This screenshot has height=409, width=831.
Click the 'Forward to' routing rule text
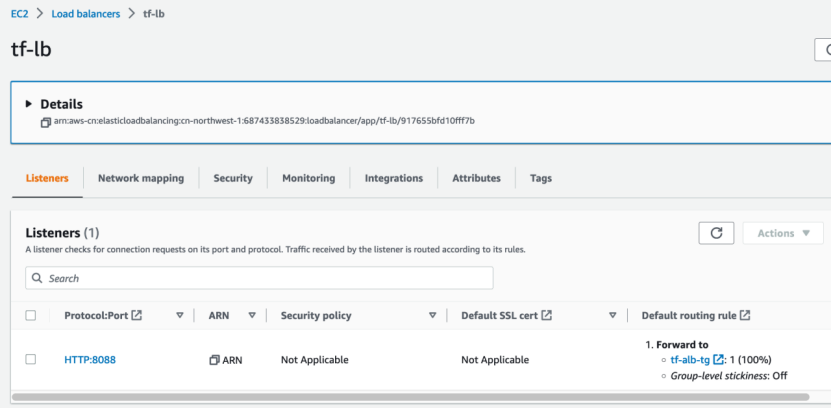coord(683,344)
